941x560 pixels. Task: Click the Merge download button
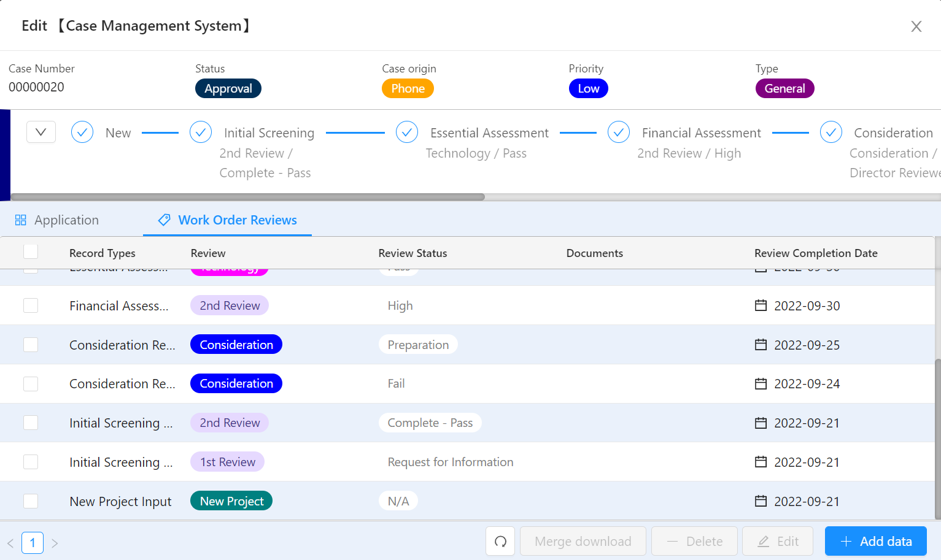583,541
